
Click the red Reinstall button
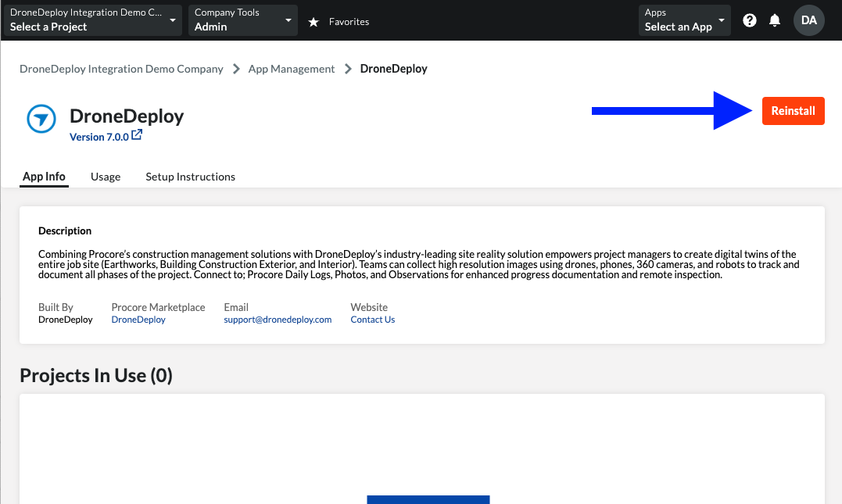pos(793,111)
